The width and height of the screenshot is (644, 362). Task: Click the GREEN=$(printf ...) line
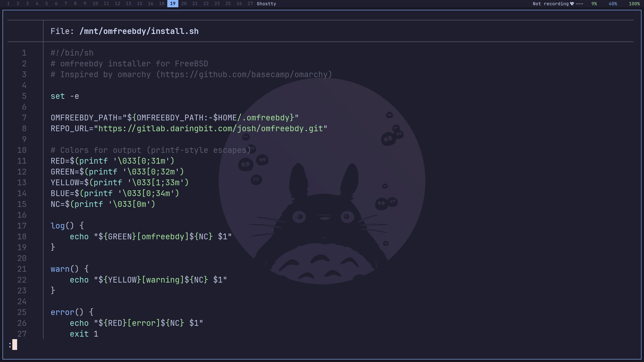(117, 172)
